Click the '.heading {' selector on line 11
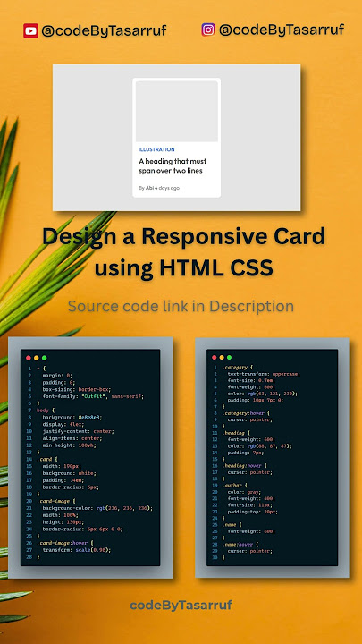This screenshot has height=644, width=362. click(236, 433)
